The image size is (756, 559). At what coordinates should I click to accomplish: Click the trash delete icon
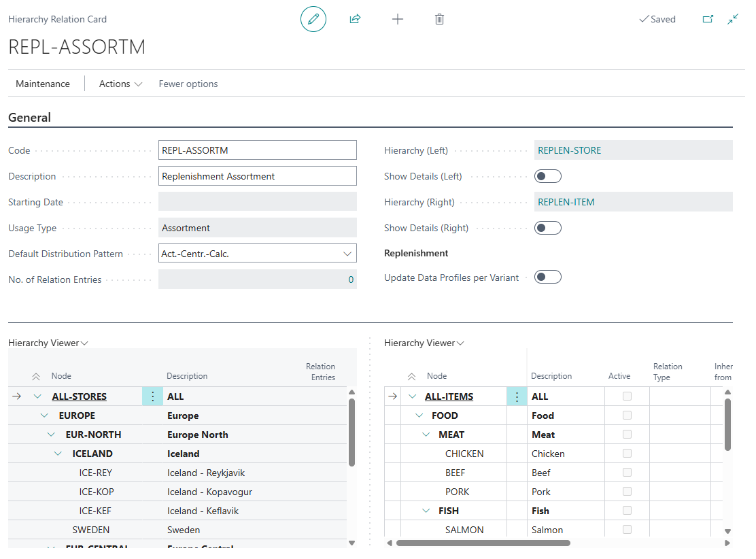coord(439,19)
